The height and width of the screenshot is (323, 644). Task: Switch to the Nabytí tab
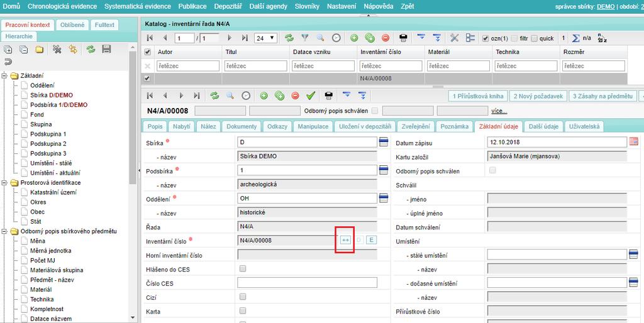click(182, 126)
